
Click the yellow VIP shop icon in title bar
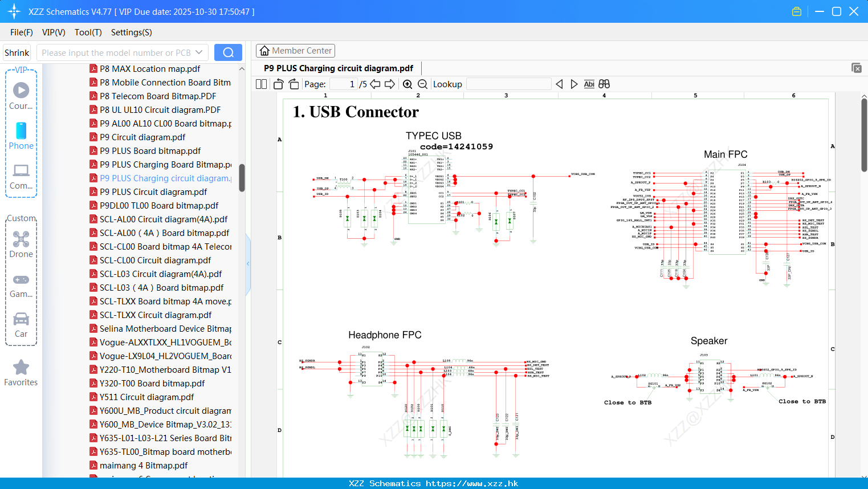797,11
